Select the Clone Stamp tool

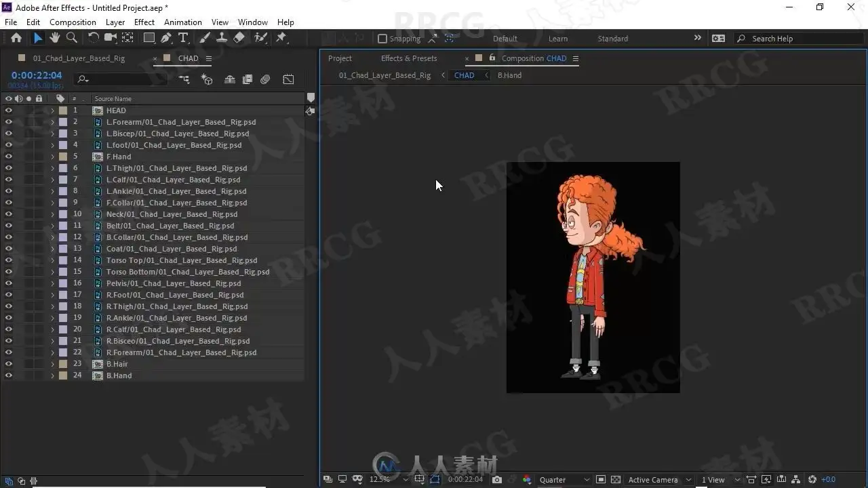[x=221, y=38]
